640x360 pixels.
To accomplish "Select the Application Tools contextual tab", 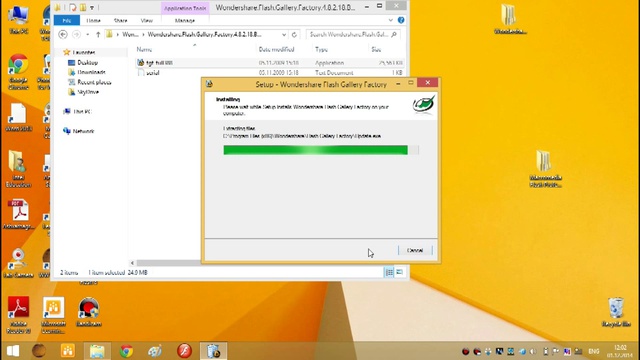I will (185, 8).
